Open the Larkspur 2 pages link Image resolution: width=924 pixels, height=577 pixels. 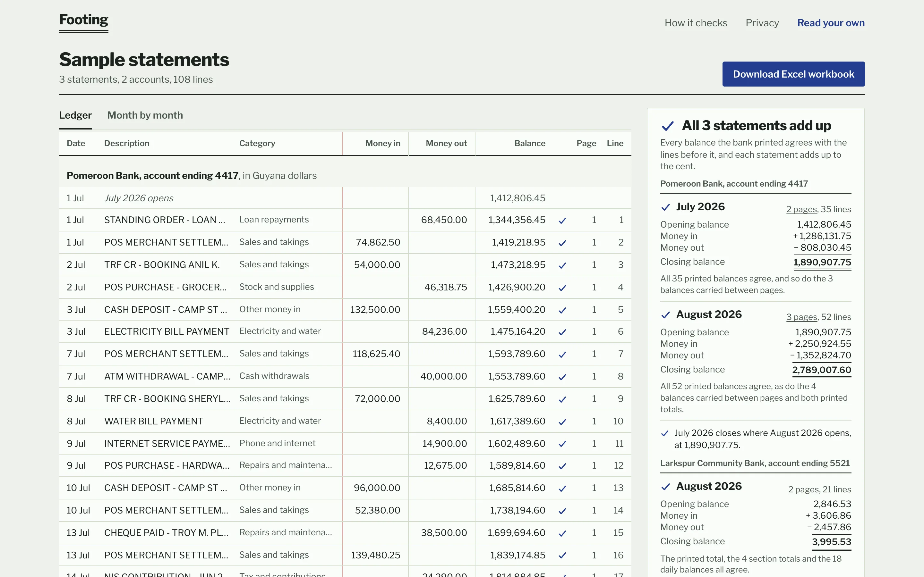pyautogui.click(x=803, y=489)
